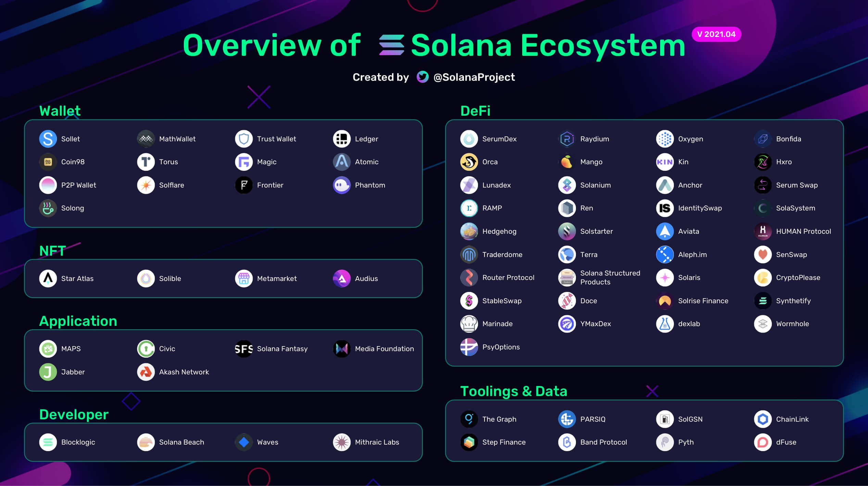Click the Sollet blue S icon
868x486 pixels.
pyautogui.click(x=48, y=139)
